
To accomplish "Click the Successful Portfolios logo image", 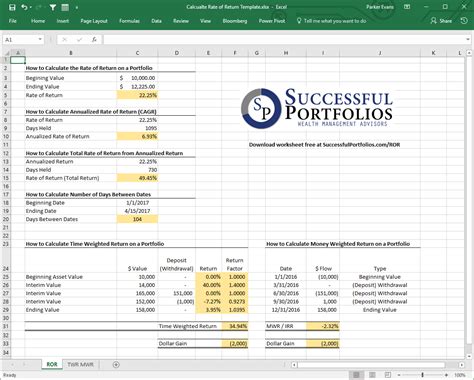I will pos(317,108).
